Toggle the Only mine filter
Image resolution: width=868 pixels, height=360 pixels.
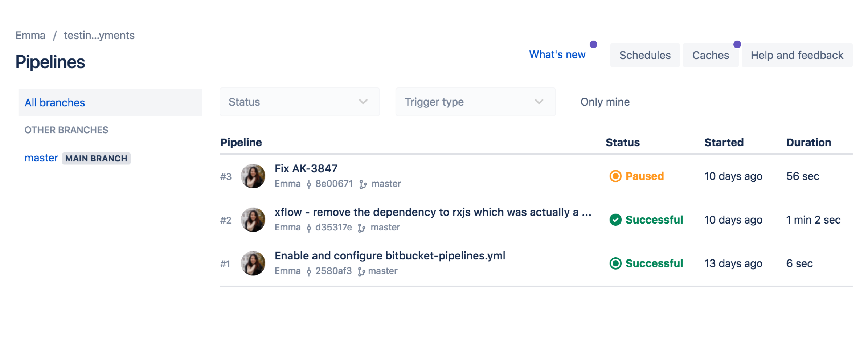coord(605,102)
